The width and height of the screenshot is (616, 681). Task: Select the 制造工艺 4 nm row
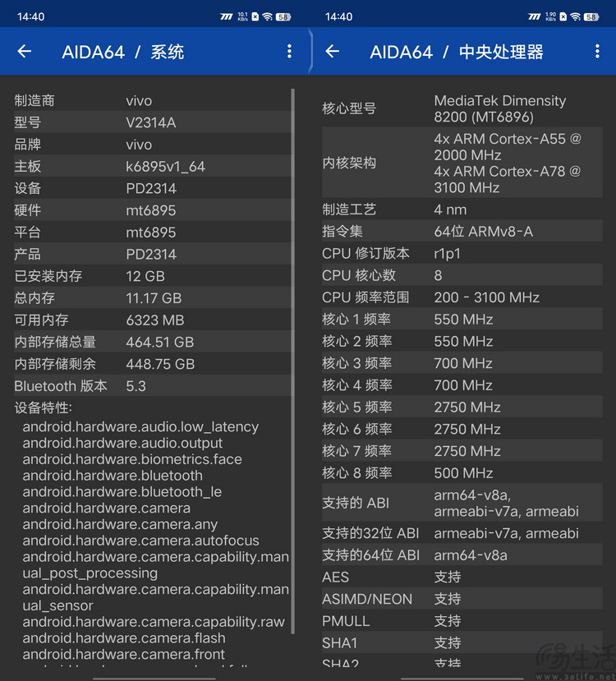coord(462,209)
